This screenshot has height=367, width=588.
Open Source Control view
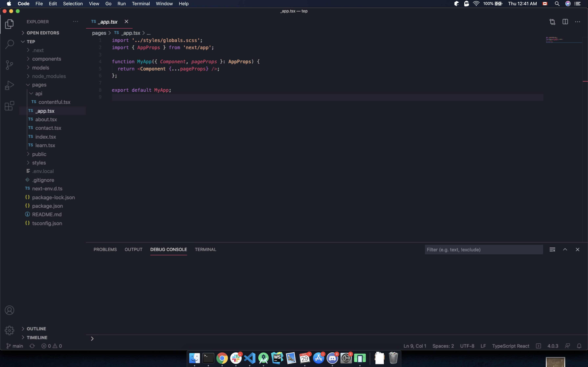click(9, 64)
